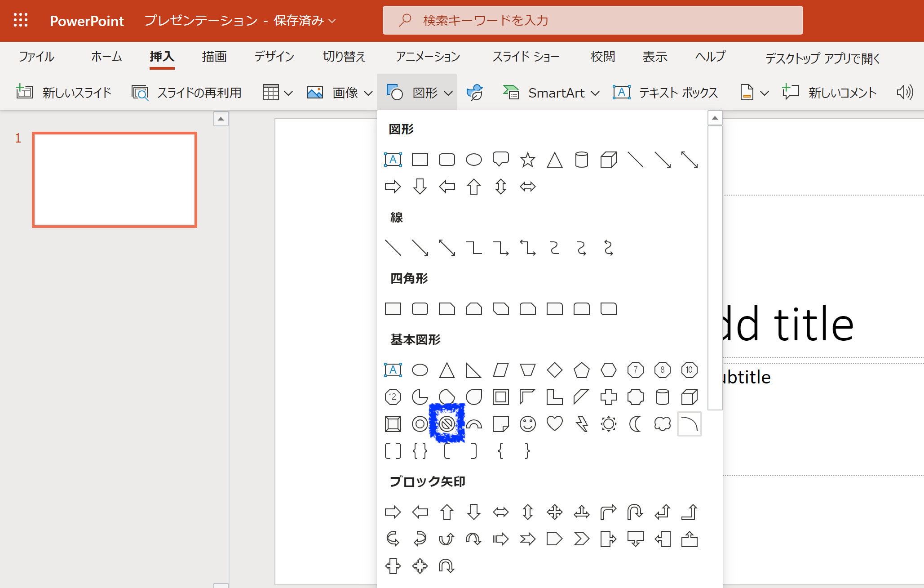Insert the rounded rectangle in the rectangles section
Screen dimensions: 924x588
pos(420,309)
